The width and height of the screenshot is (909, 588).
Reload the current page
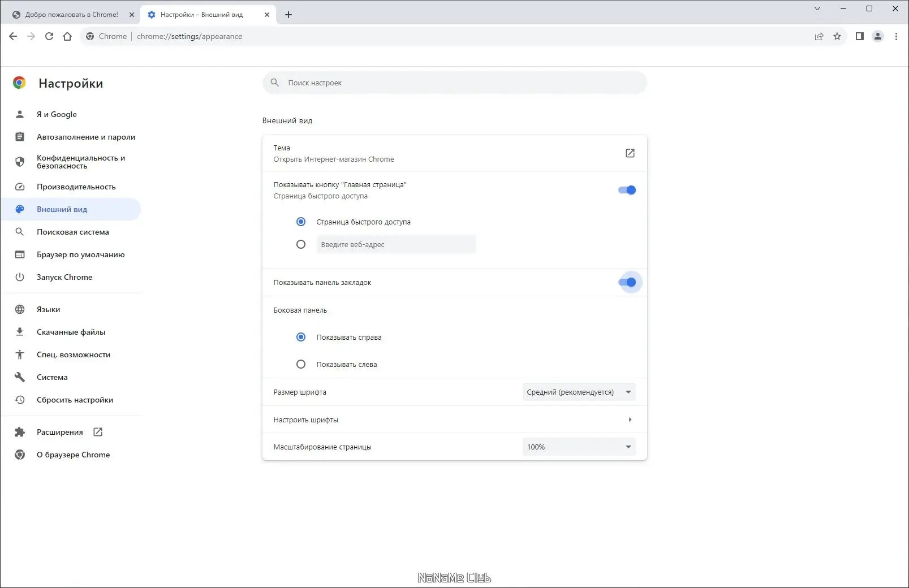click(x=49, y=36)
